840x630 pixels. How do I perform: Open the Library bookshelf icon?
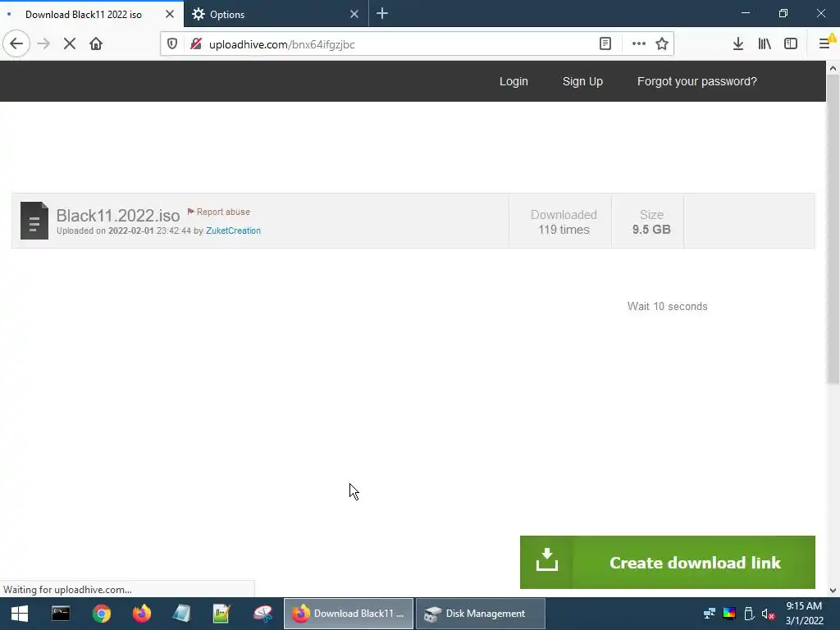pyautogui.click(x=765, y=44)
